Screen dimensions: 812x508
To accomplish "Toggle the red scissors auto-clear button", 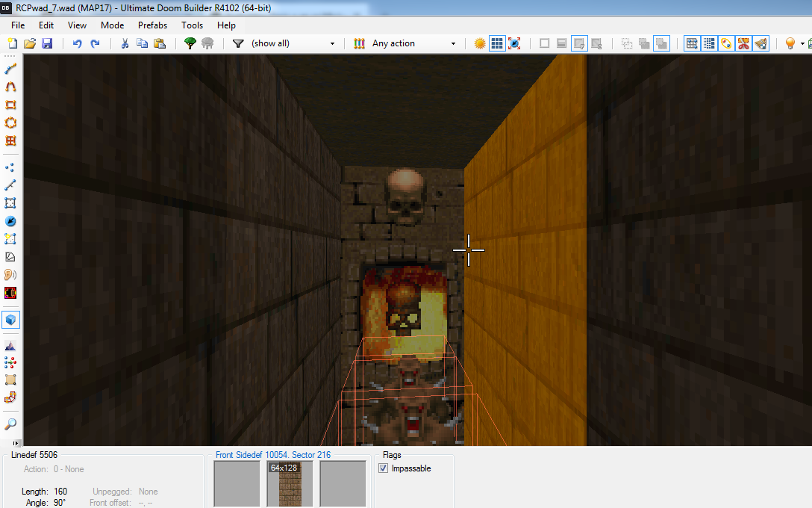I will tap(743, 43).
